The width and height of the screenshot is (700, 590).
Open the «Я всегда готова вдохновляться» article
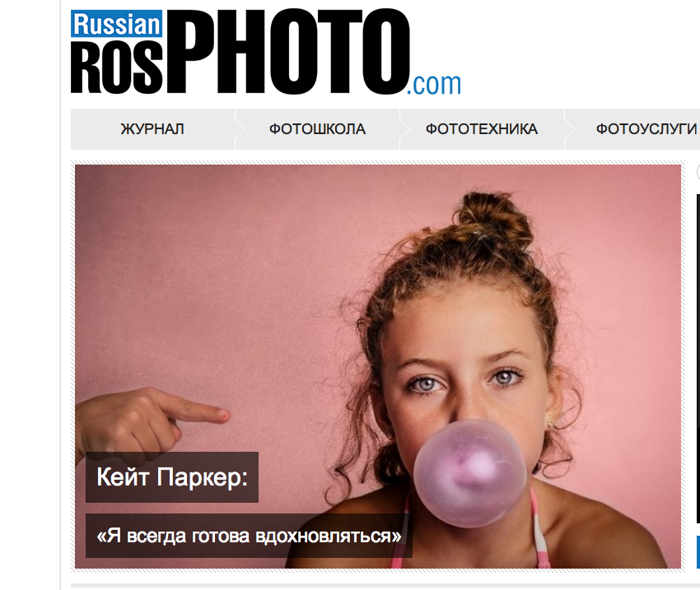point(249,536)
